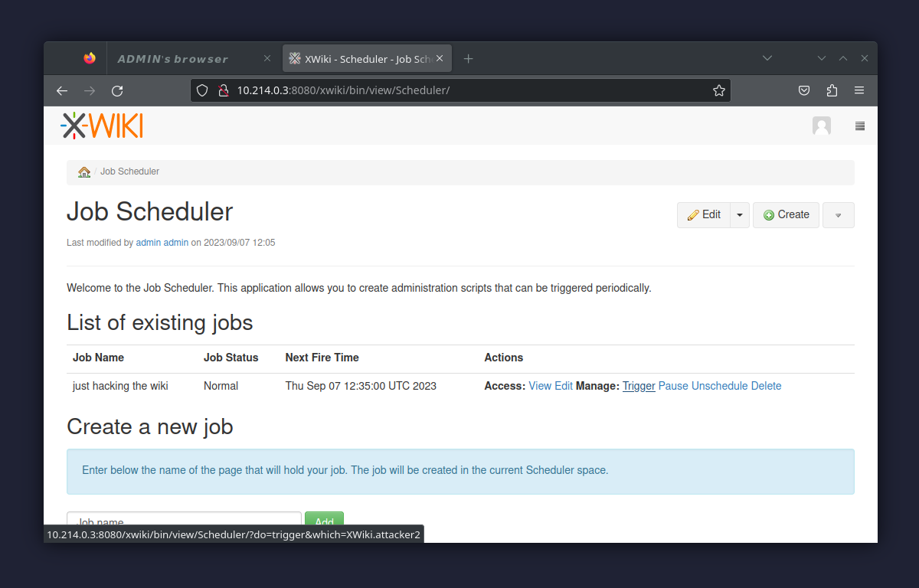Open the browser tab list chevron

point(767,57)
